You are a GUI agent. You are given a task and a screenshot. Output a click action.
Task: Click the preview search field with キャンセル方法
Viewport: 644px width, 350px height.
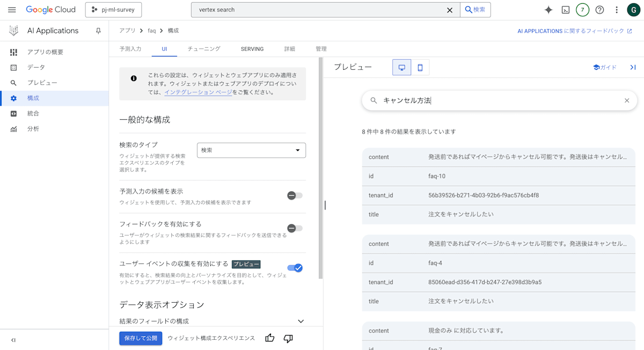click(x=500, y=100)
